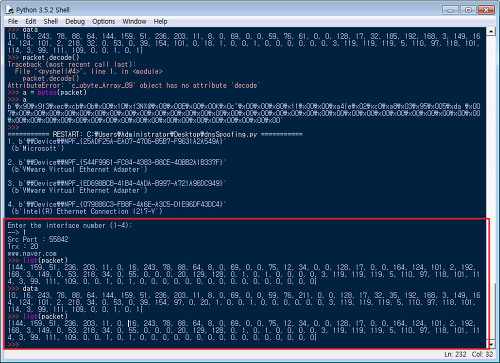Open the Debug menu
Screen dimensions: 500x363
click(75, 21)
